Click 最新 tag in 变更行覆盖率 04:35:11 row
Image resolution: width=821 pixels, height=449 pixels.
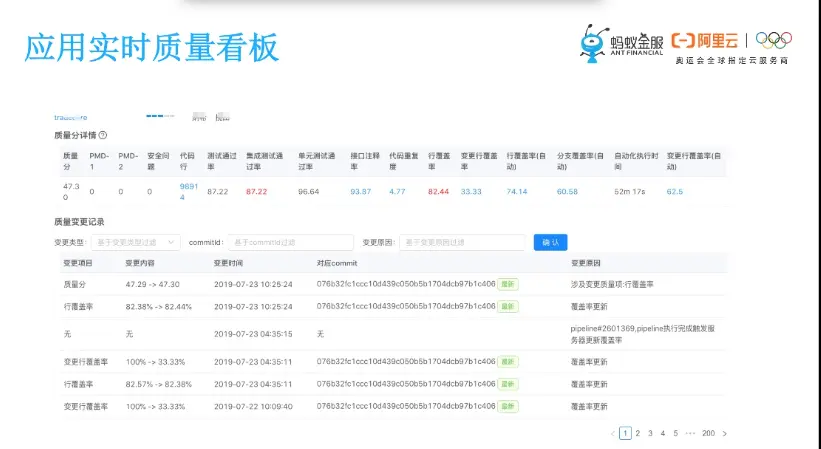coord(507,362)
